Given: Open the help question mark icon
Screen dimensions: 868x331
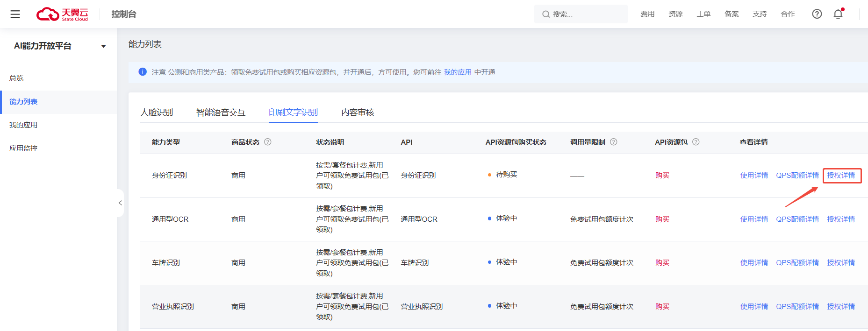Looking at the screenshot, I should tap(817, 14).
